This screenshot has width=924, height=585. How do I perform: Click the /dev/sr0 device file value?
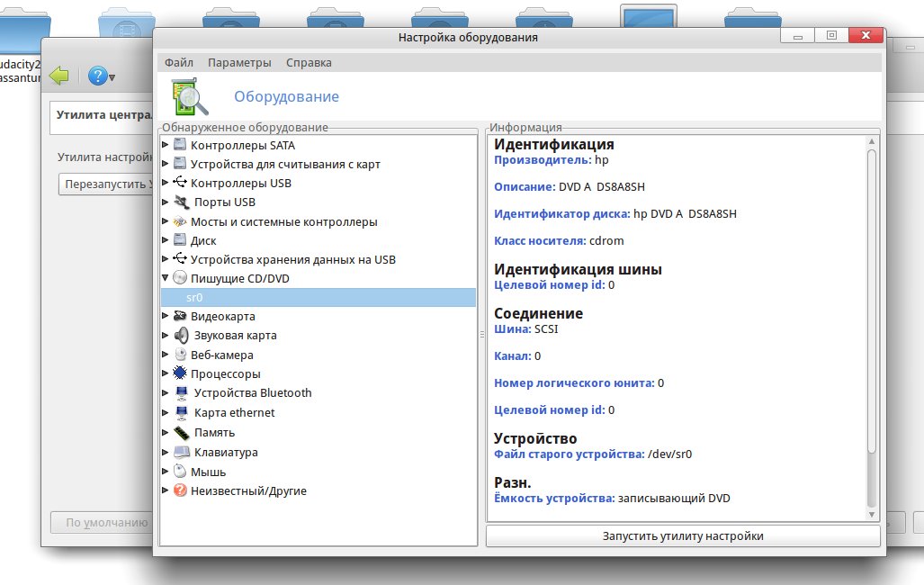669,454
